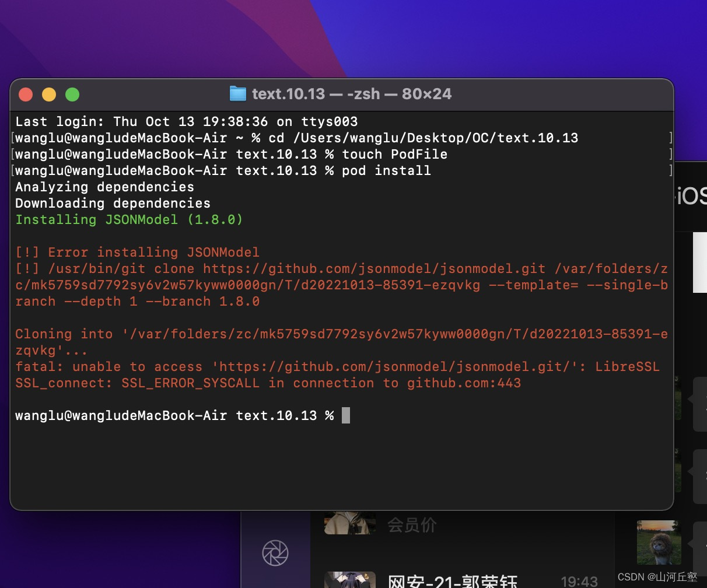
Task: Minimize Terminal using the yellow button
Action: click(x=49, y=94)
